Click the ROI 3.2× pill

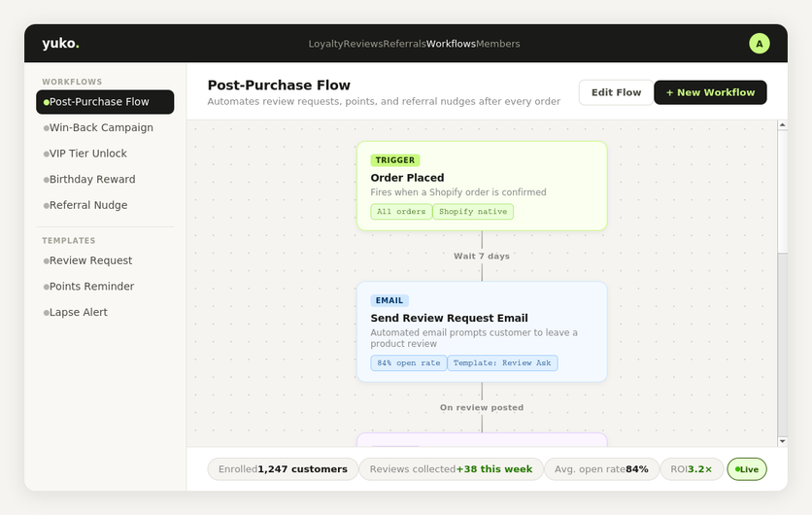pos(692,469)
